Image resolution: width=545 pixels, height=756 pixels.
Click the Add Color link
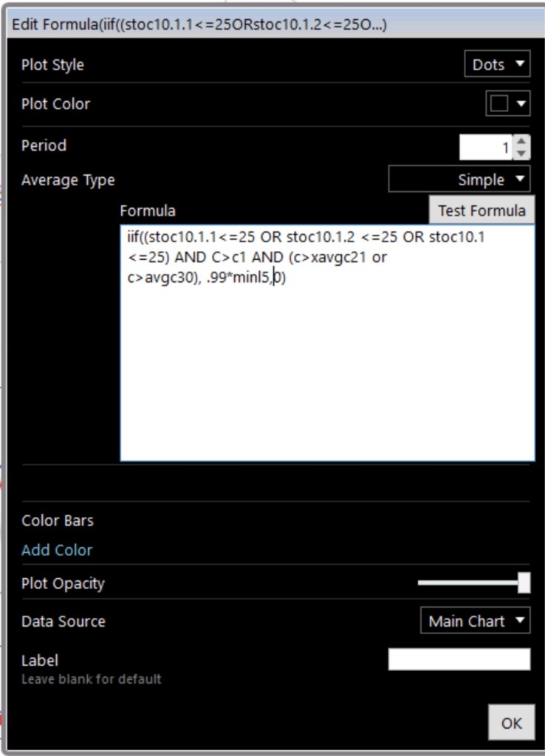pyautogui.click(x=57, y=549)
